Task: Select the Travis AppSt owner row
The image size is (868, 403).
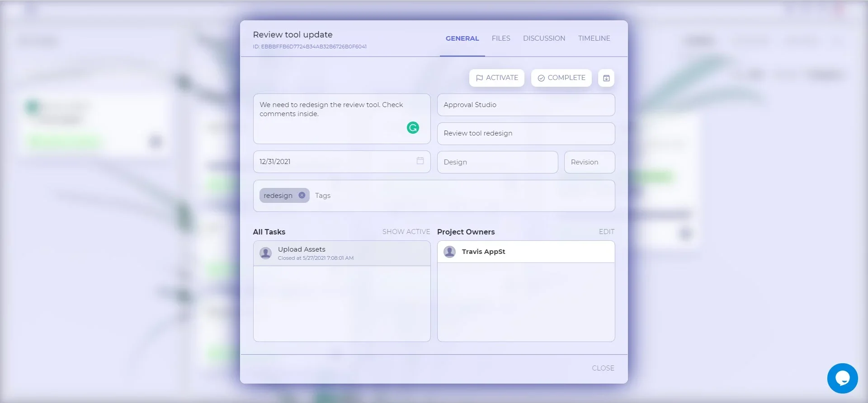Action: [526, 252]
